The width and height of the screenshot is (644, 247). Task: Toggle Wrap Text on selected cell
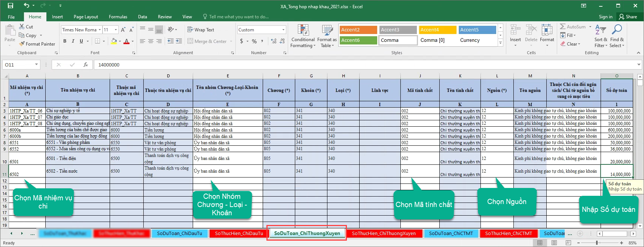[201, 30]
